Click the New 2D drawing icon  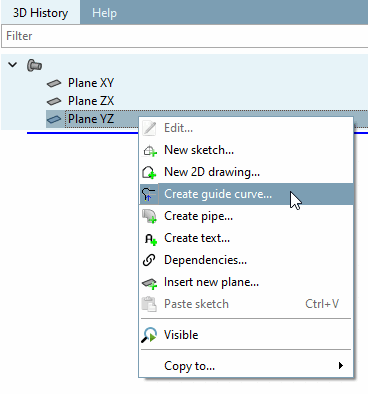(x=149, y=172)
